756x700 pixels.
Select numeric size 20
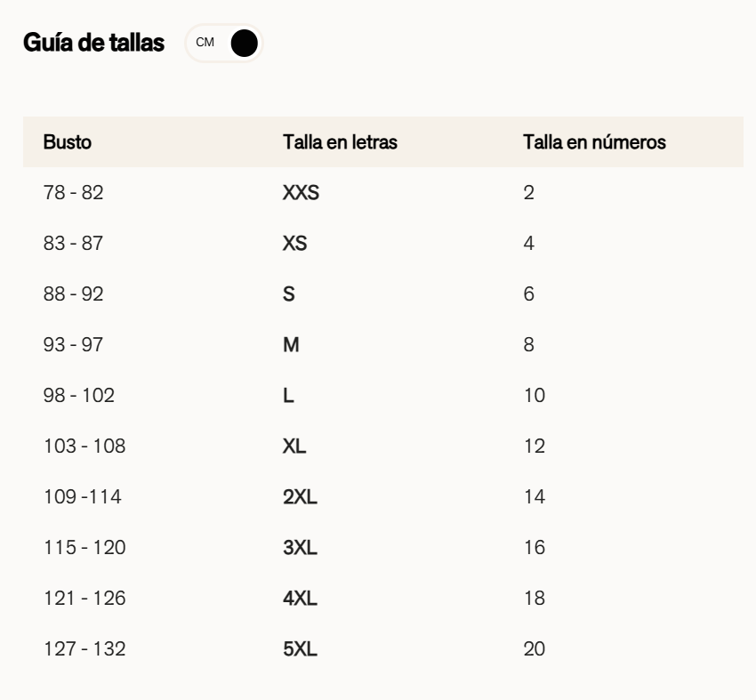[x=535, y=649]
